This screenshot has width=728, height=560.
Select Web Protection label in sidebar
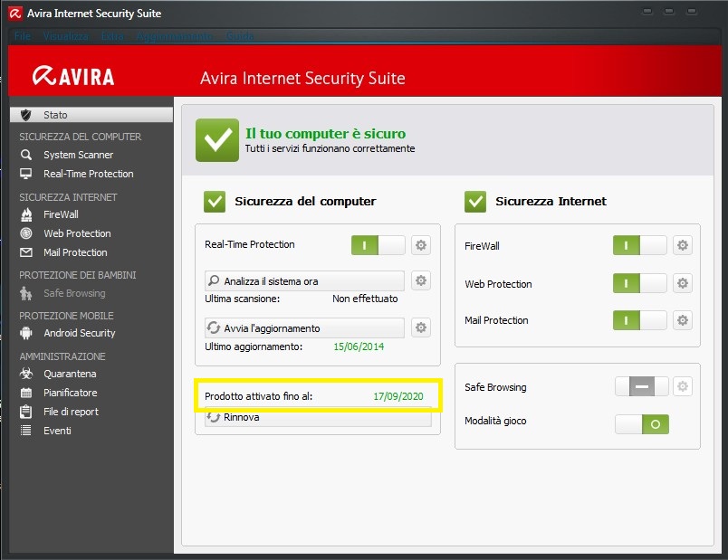point(77,233)
